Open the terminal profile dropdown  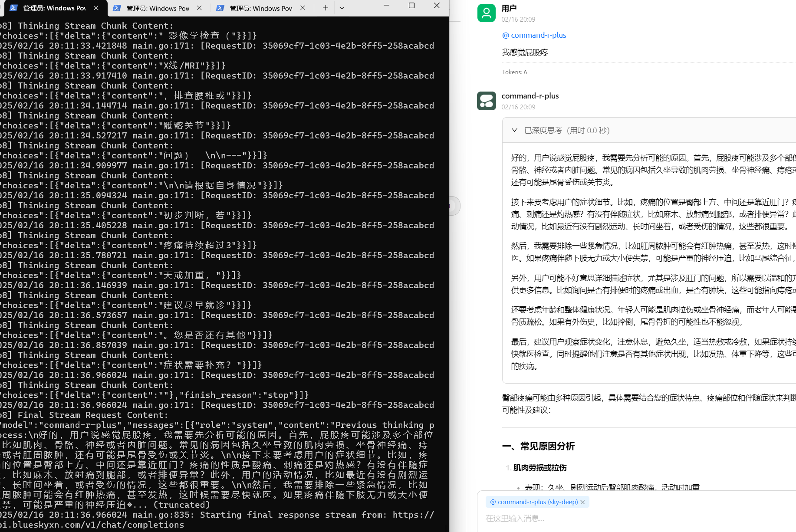point(342,8)
